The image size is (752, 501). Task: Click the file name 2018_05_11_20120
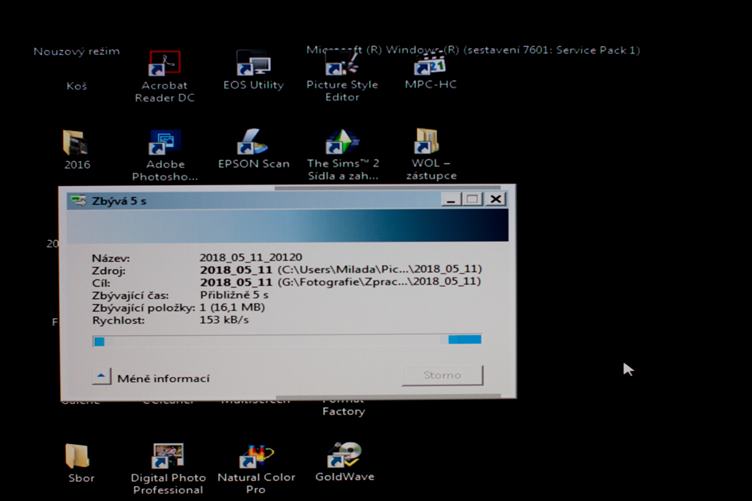[251, 257]
